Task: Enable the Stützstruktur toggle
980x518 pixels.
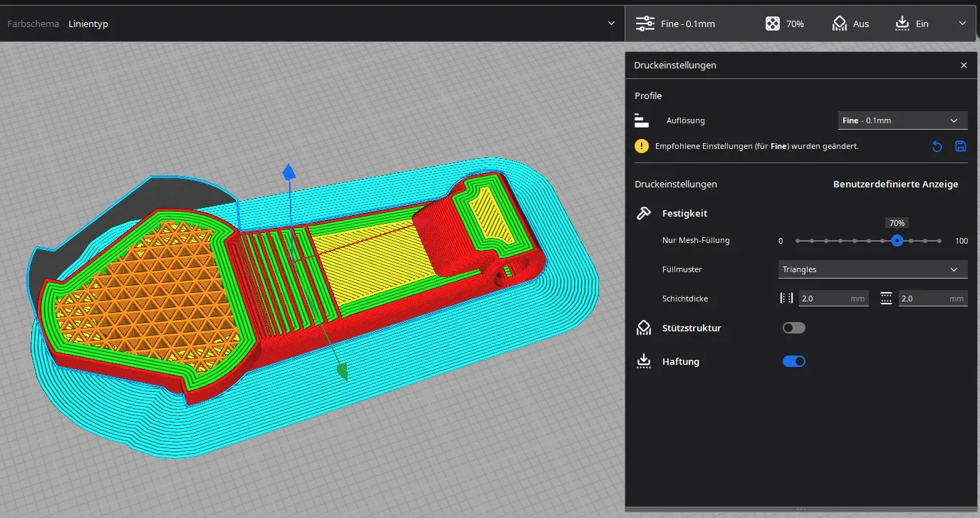Action: (x=793, y=328)
